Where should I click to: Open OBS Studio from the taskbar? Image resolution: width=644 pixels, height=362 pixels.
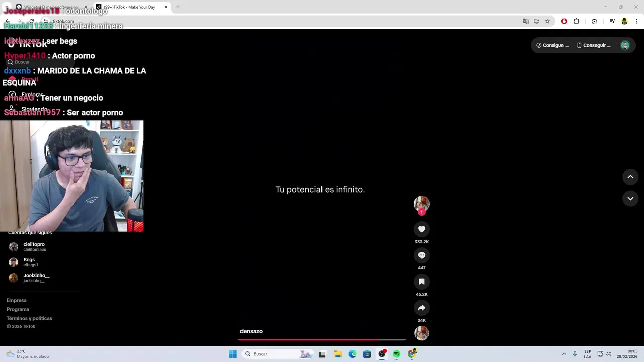382,354
